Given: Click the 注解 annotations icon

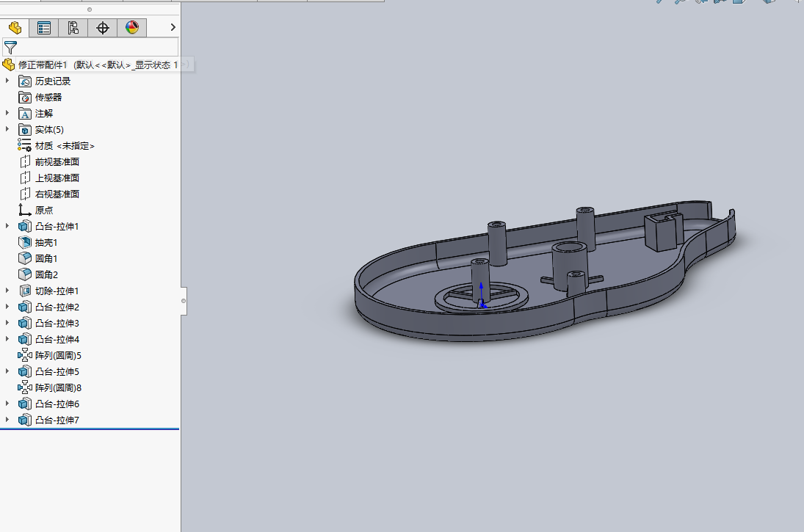Looking at the screenshot, I should [25, 113].
